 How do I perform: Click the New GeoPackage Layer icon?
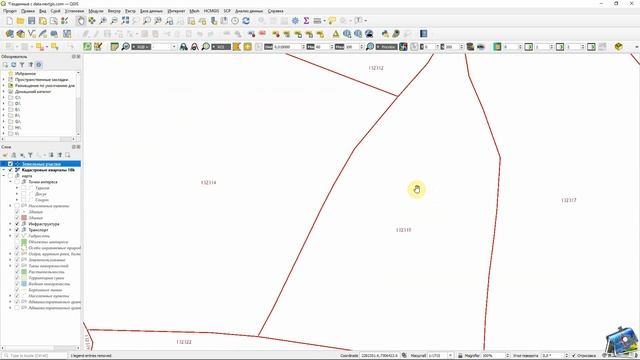[21, 34]
